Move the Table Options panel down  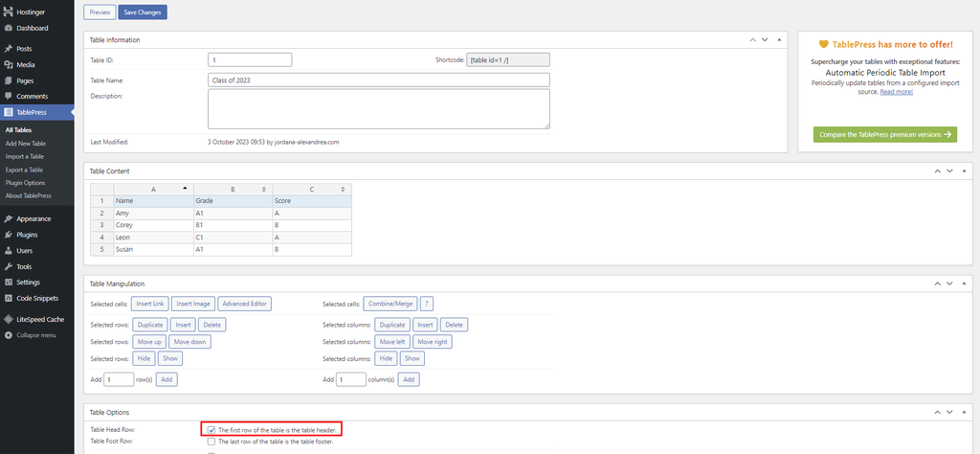(x=949, y=413)
